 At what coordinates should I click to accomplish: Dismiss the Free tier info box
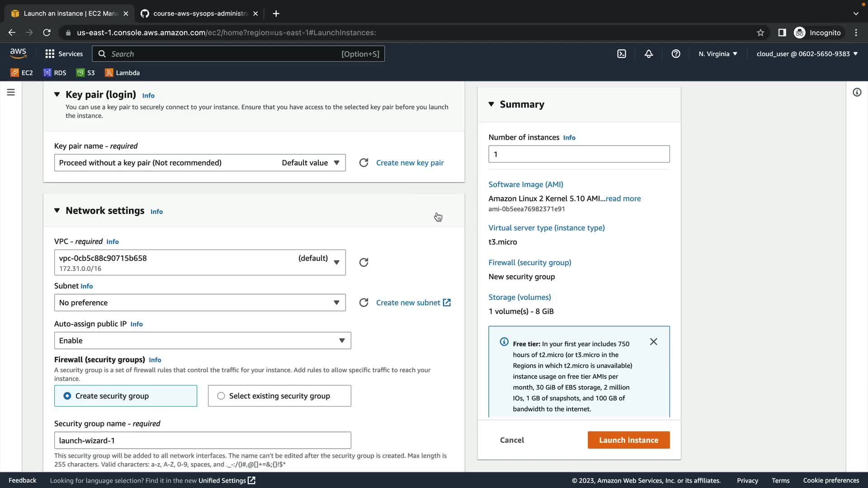653,342
